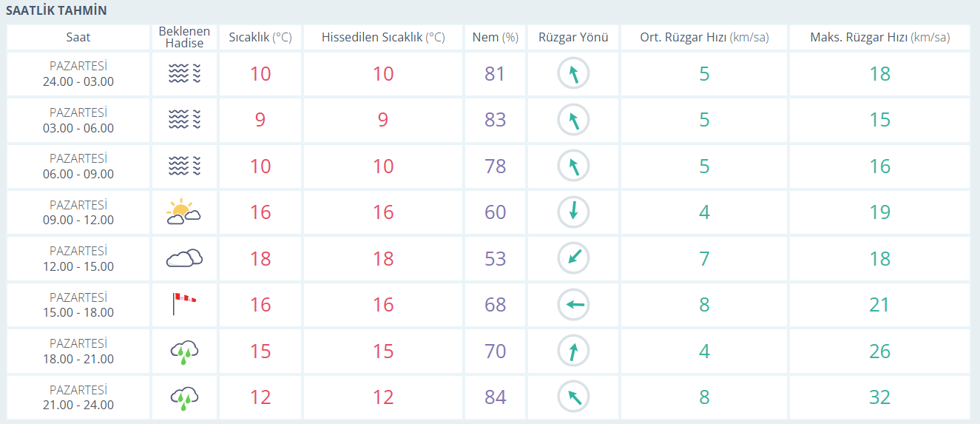
Task: Click the wind direction icon for 21.00 - 24.00
Action: point(572,397)
